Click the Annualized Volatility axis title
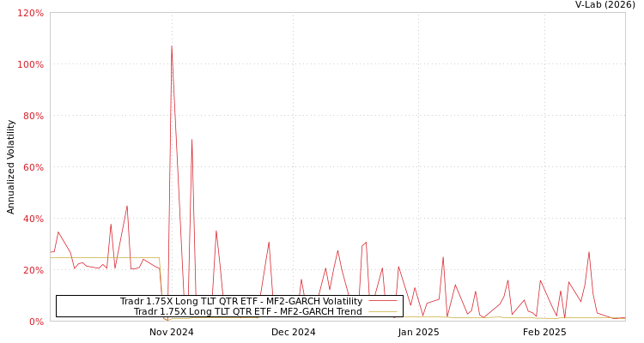644x343 pixels. tap(10, 167)
